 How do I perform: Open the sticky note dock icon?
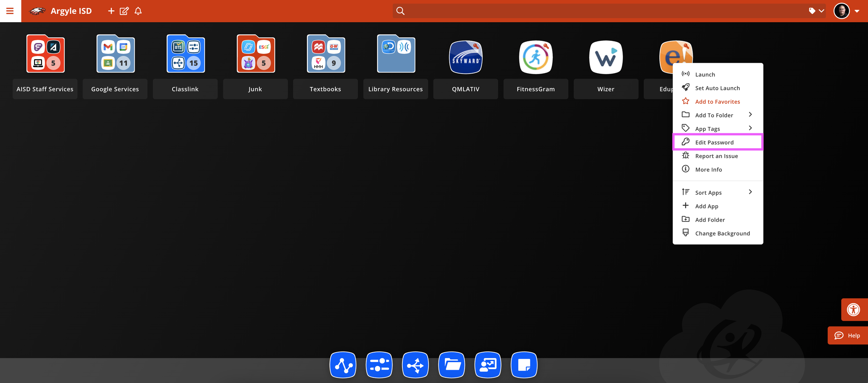point(524,365)
